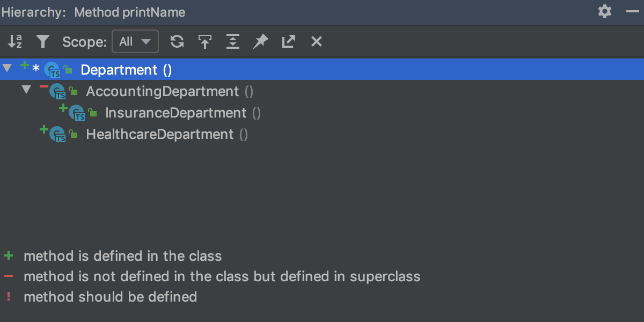This screenshot has width=644, height=322.
Task: Click the expand all icon
Action: coord(232,41)
